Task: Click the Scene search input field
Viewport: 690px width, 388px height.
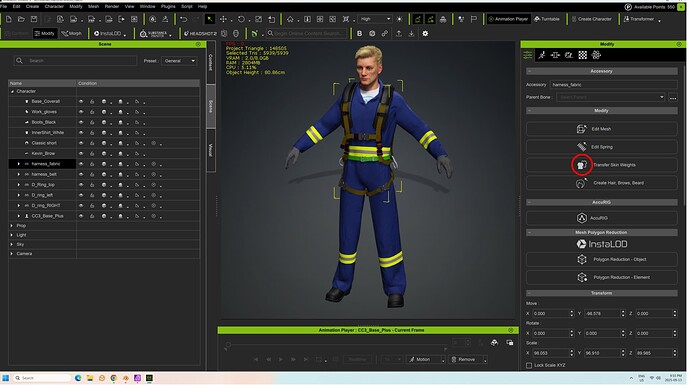Action: [x=75, y=61]
